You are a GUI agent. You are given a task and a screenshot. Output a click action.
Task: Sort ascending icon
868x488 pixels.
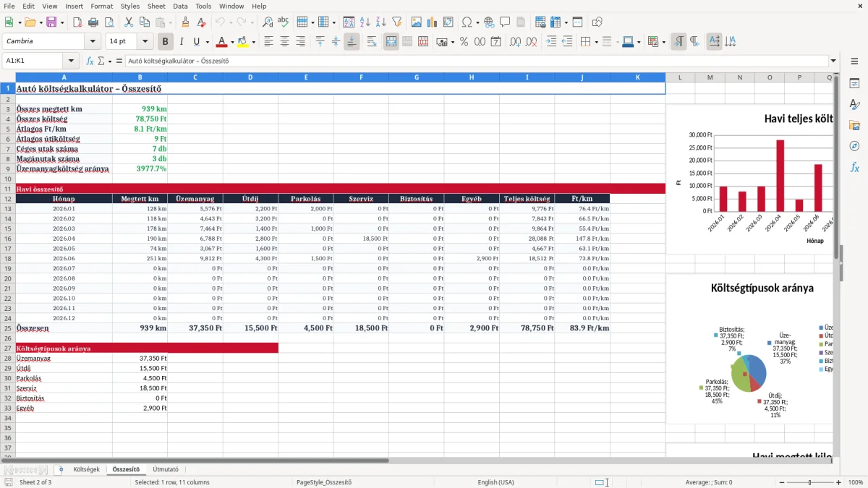pos(365,22)
